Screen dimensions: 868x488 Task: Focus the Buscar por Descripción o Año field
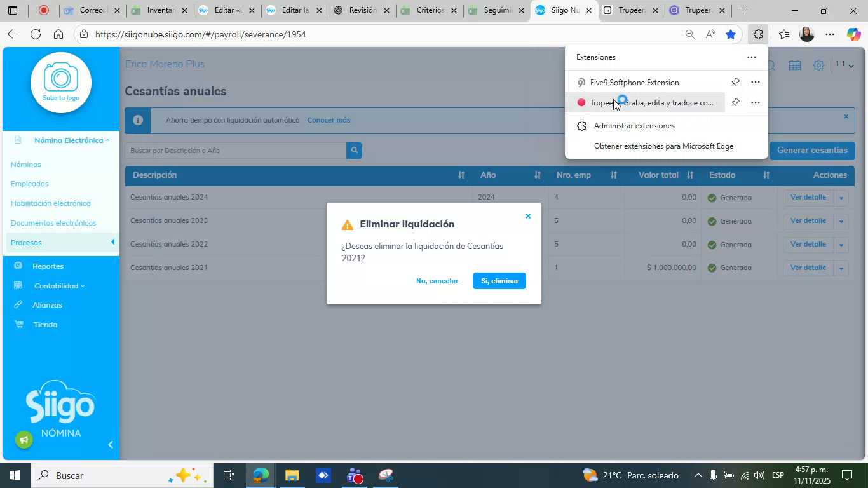tap(236, 151)
